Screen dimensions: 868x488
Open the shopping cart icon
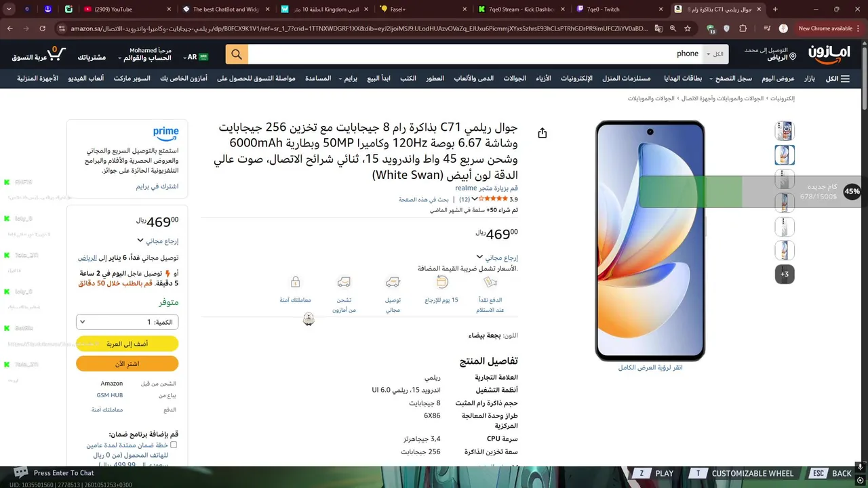(58, 54)
